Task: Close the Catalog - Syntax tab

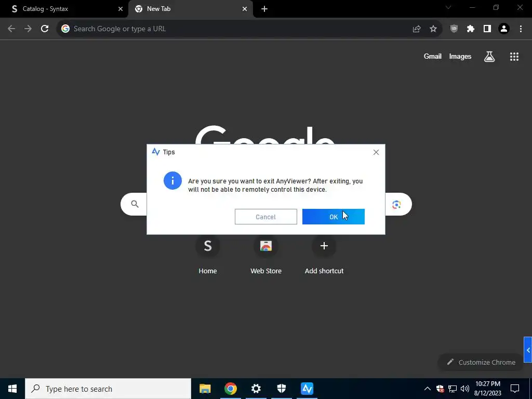Action: (120, 9)
